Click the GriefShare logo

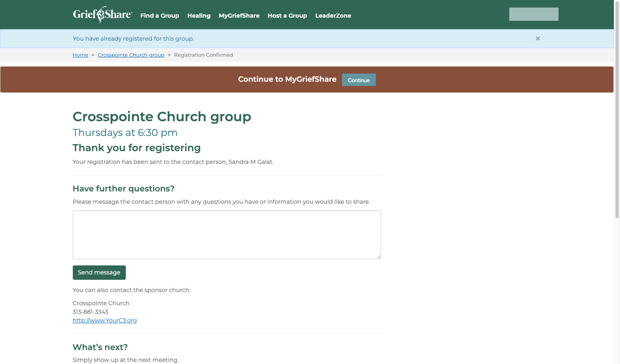coord(102,15)
